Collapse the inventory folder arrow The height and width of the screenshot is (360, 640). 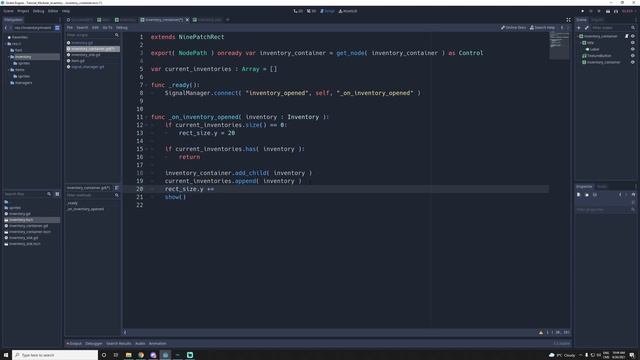(9, 57)
